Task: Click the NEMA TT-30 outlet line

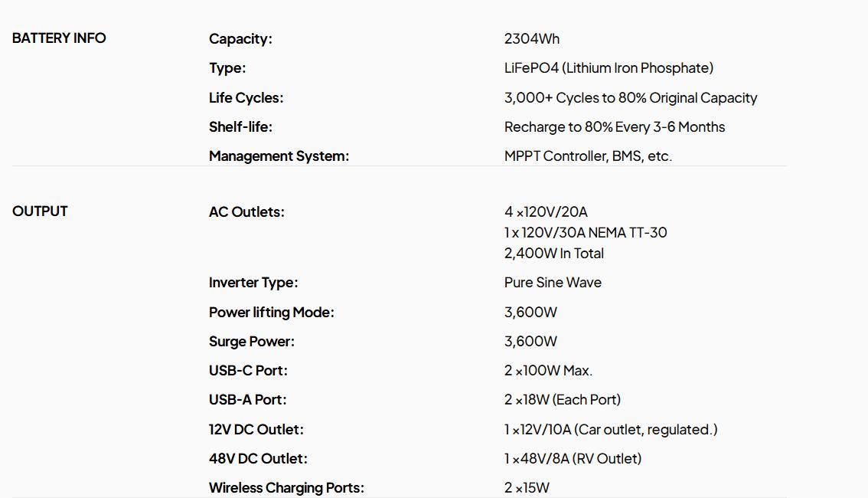Action: pos(586,233)
